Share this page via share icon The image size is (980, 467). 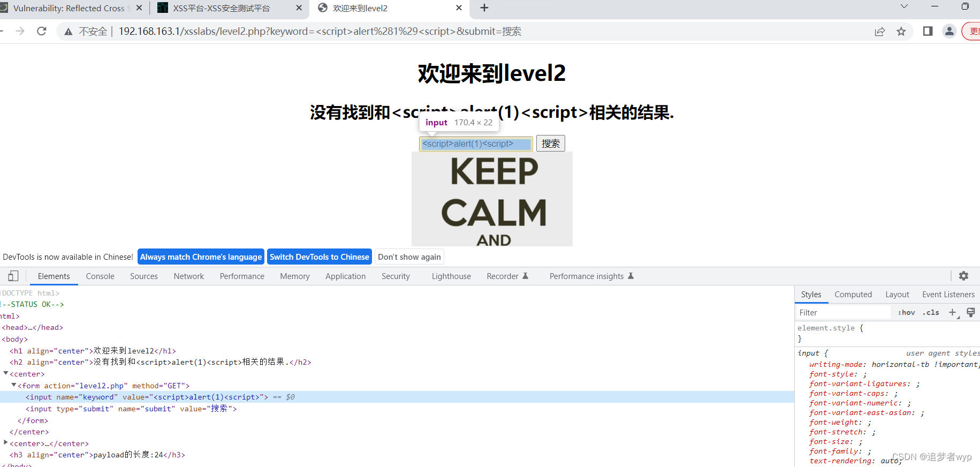click(880, 32)
